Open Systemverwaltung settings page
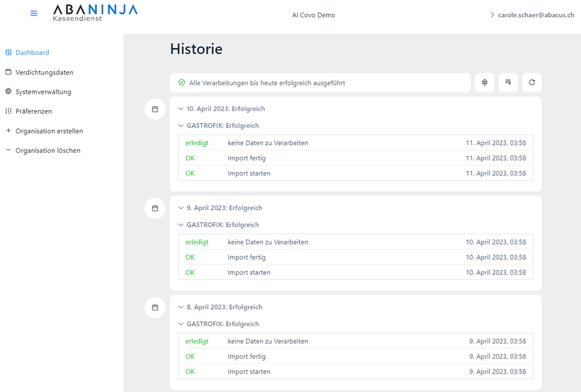 click(43, 92)
